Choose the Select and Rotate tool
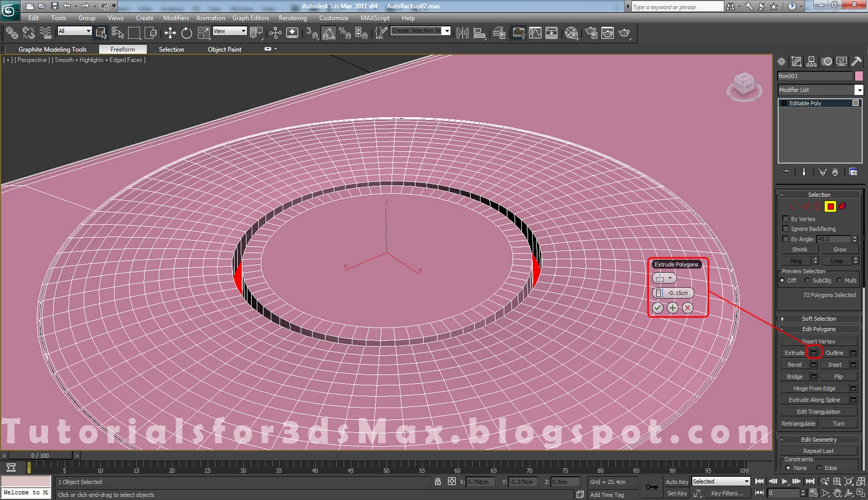 pyautogui.click(x=187, y=33)
